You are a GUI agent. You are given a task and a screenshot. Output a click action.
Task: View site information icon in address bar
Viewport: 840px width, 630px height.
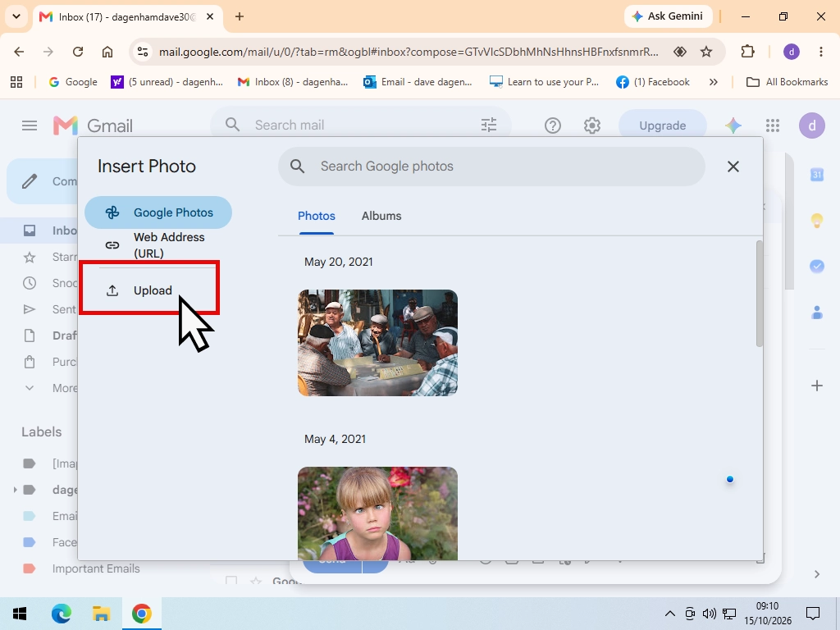[143, 52]
